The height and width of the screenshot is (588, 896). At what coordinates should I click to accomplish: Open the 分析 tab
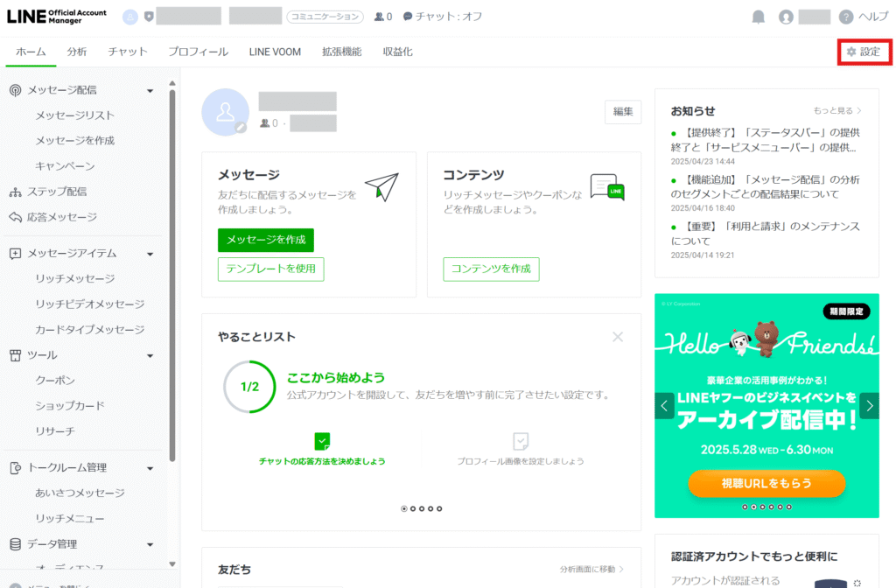tap(77, 52)
